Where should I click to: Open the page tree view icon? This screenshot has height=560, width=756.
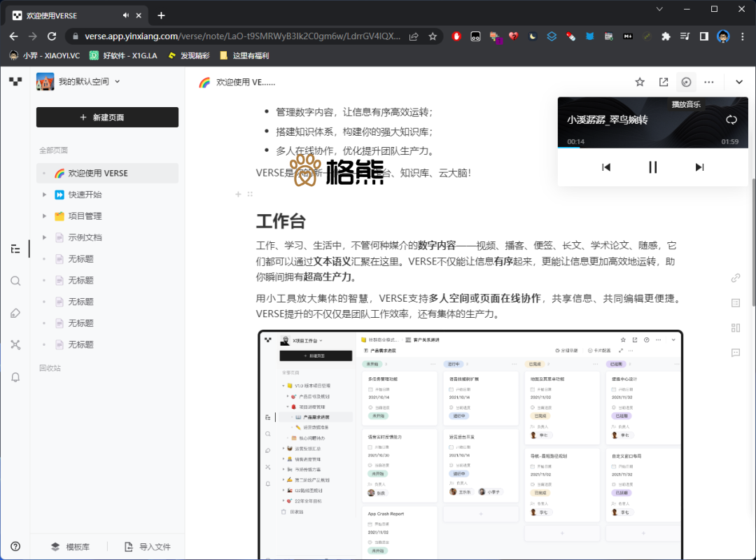(15, 249)
